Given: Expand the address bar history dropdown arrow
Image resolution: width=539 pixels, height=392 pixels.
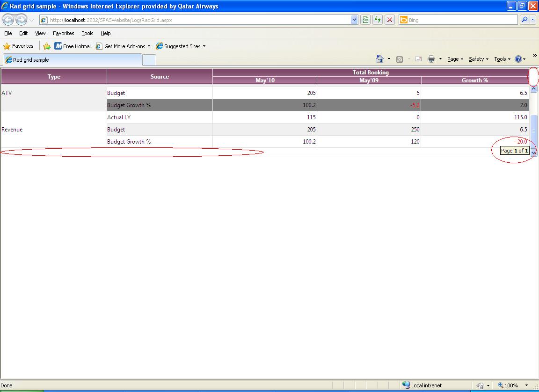Looking at the screenshot, I should [x=354, y=20].
